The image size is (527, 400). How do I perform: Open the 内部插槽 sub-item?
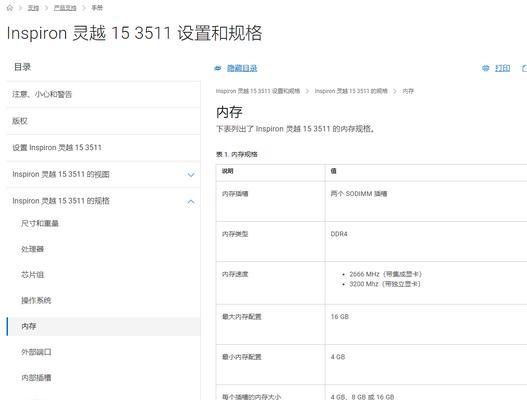pyautogui.click(x=36, y=377)
